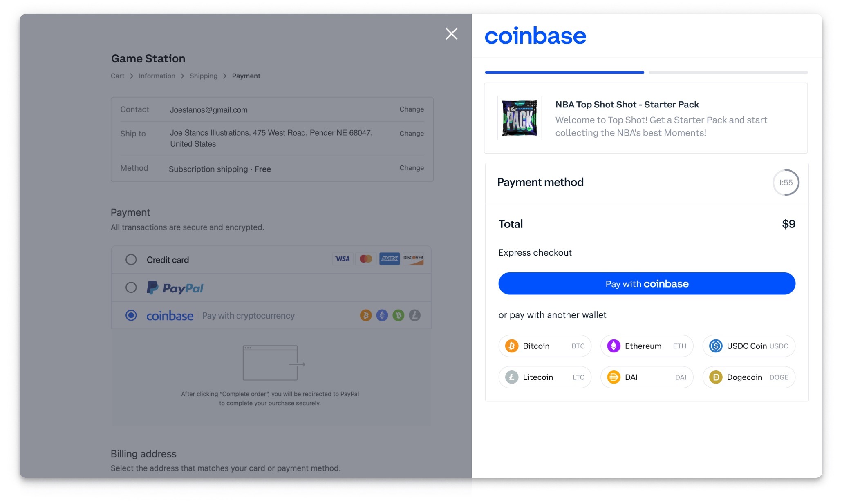This screenshot has width=842, height=504.
Task: Click the Visa card icon
Action: [343, 259]
